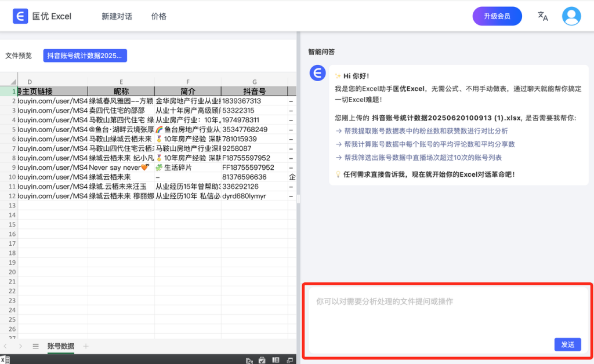Go to previous sheet tab arrow
Screen dimensions: 594x364
[x=6, y=346]
